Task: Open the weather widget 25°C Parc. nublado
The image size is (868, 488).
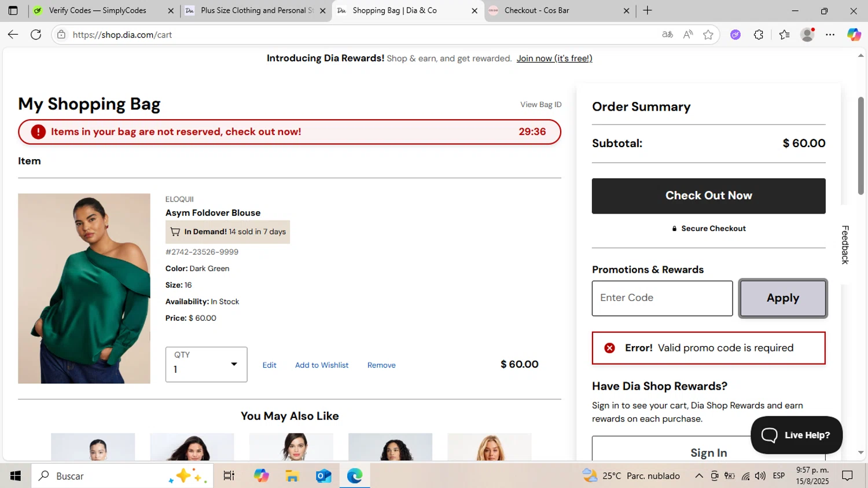Action: click(631, 476)
